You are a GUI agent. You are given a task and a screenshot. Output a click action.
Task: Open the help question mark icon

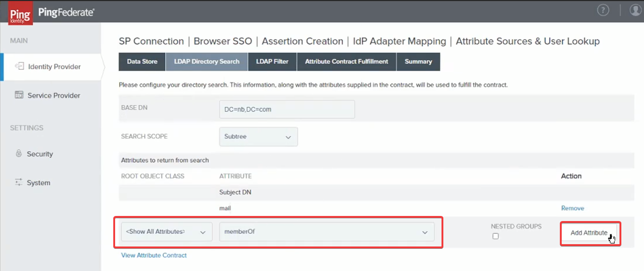click(x=603, y=10)
